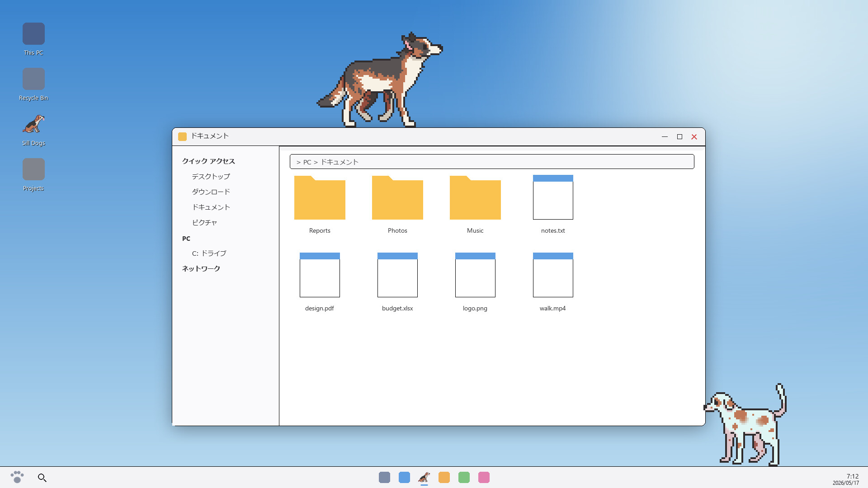Click the blue taskbar app icon
Screen dimensions: 868x488
pyautogui.click(x=404, y=477)
